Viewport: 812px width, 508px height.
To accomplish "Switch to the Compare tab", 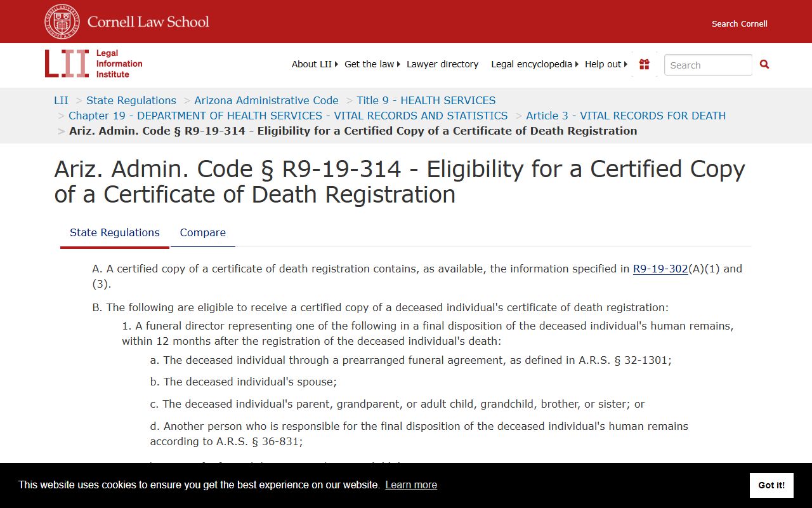I will pyautogui.click(x=203, y=232).
